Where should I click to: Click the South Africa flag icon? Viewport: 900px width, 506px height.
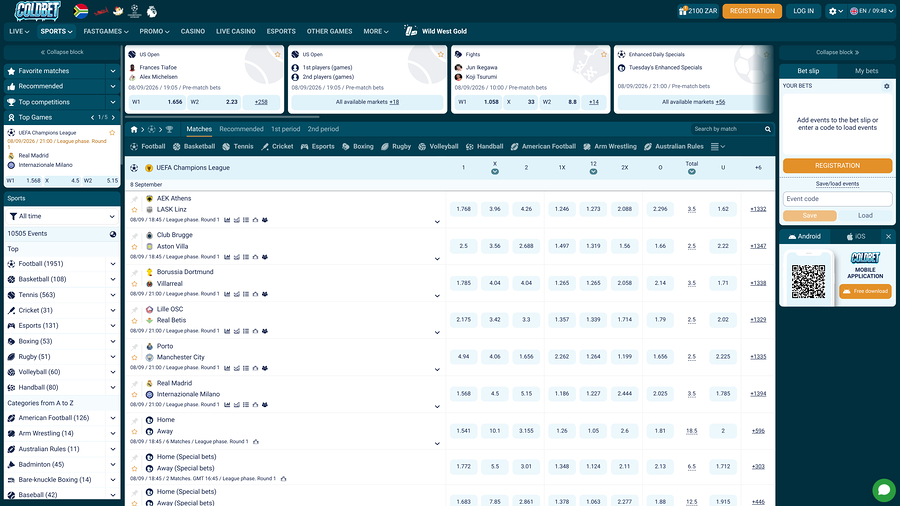(x=81, y=11)
